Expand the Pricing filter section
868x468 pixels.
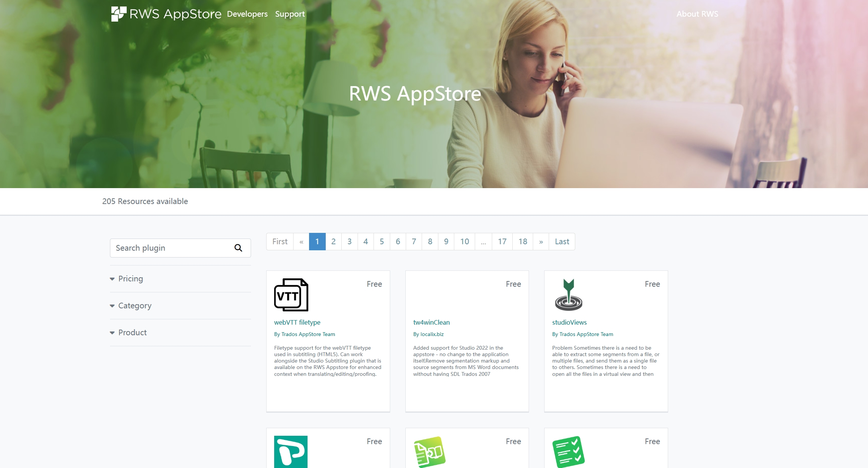(130, 278)
